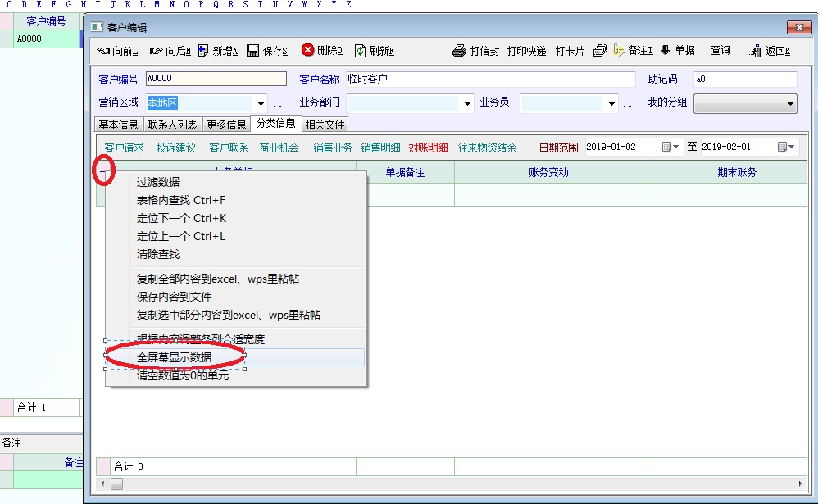
Task: Choose 过滤数据 in the context menu
Action: tap(158, 182)
